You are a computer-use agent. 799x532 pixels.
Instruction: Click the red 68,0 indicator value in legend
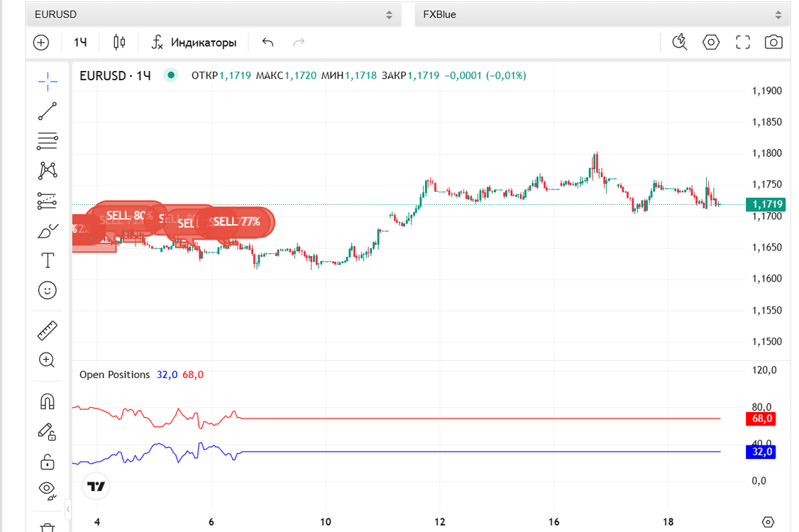pyautogui.click(x=193, y=375)
